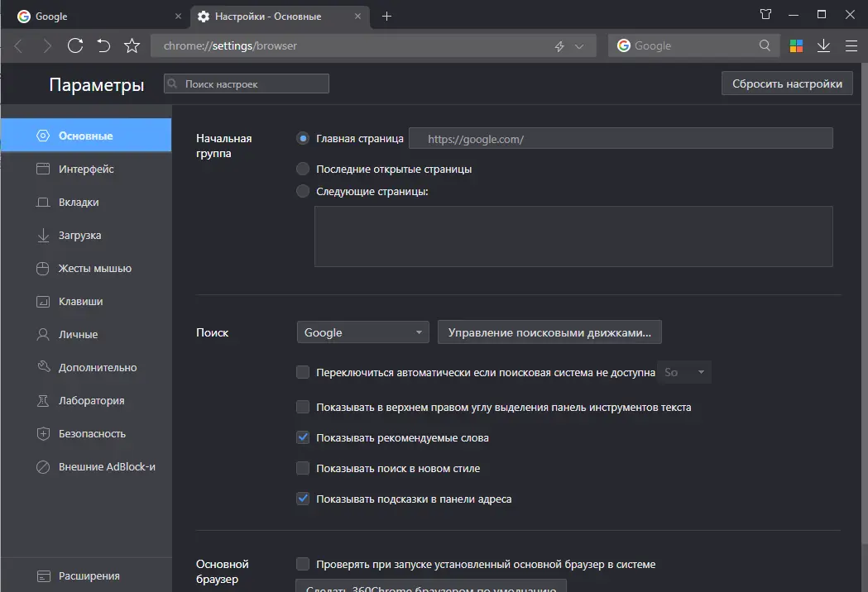This screenshot has height=592, width=868.
Task: Open the main hamburger menu
Action: pos(851,46)
